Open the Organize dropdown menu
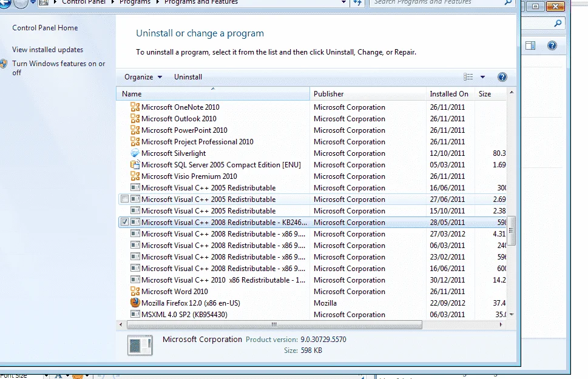This screenshot has height=379, width=588. click(x=143, y=77)
